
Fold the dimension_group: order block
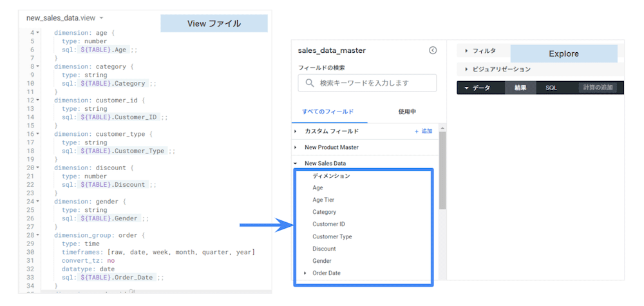(x=37, y=236)
